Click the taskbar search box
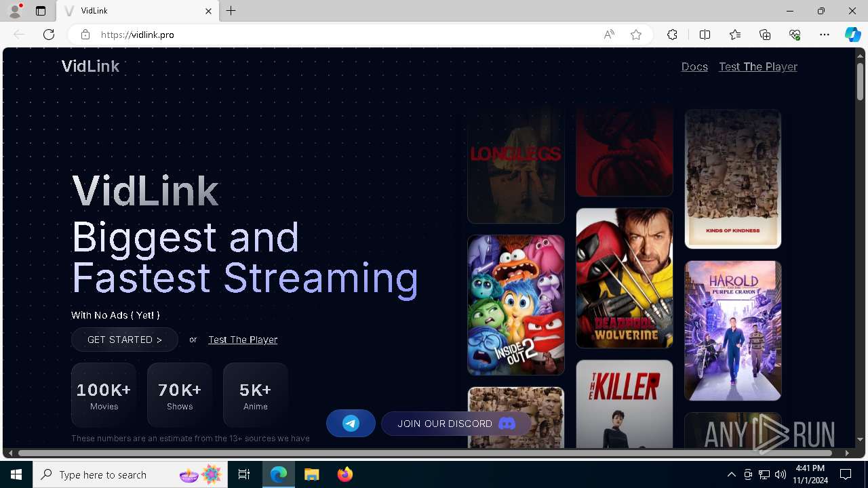This screenshot has width=868, height=488. pos(130,474)
